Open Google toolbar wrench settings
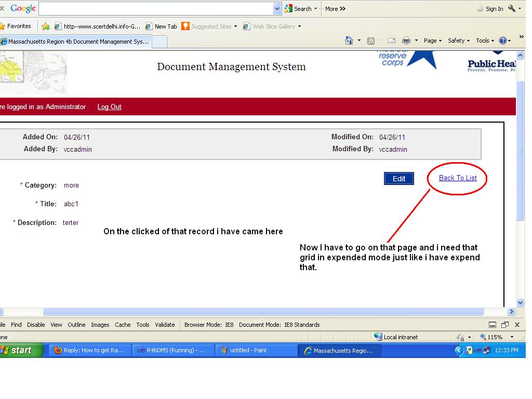This screenshot has width=532, height=399. pos(512,8)
